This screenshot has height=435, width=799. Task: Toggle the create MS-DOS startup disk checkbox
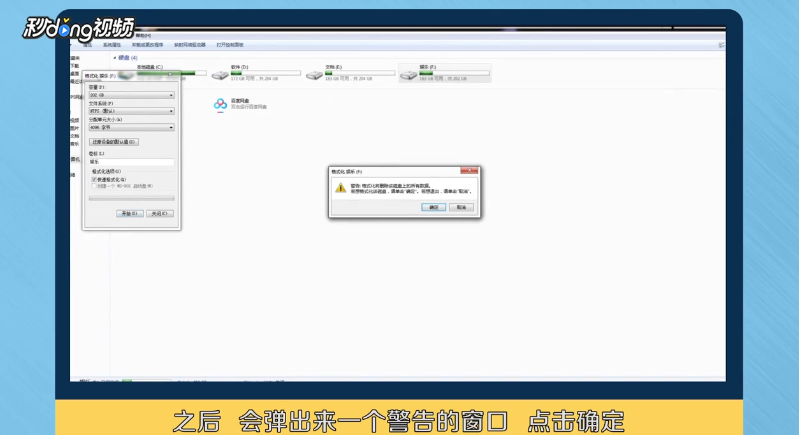94,186
